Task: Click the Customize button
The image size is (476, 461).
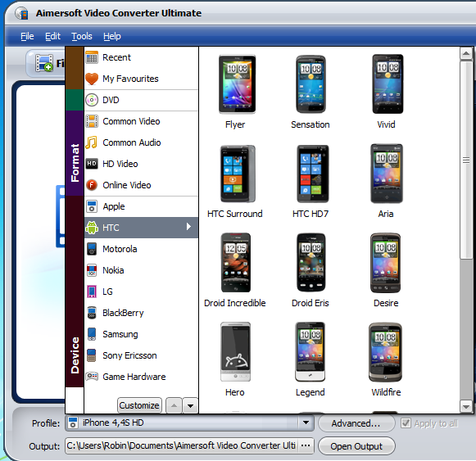Action: click(139, 405)
